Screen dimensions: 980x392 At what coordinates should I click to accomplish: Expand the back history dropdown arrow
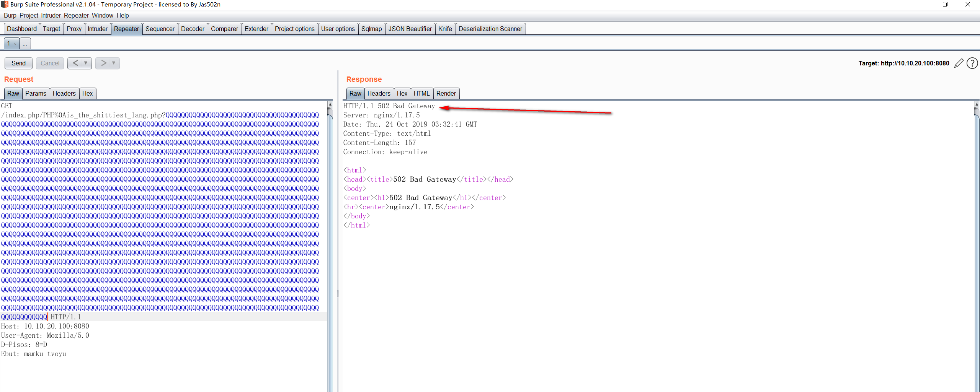[x=86, y=63]
